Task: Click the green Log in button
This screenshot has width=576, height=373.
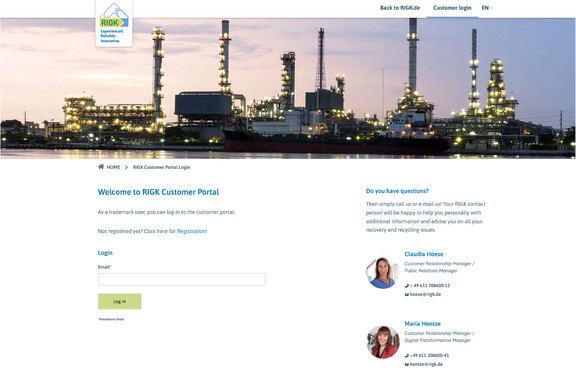Action: pos(119,301)
